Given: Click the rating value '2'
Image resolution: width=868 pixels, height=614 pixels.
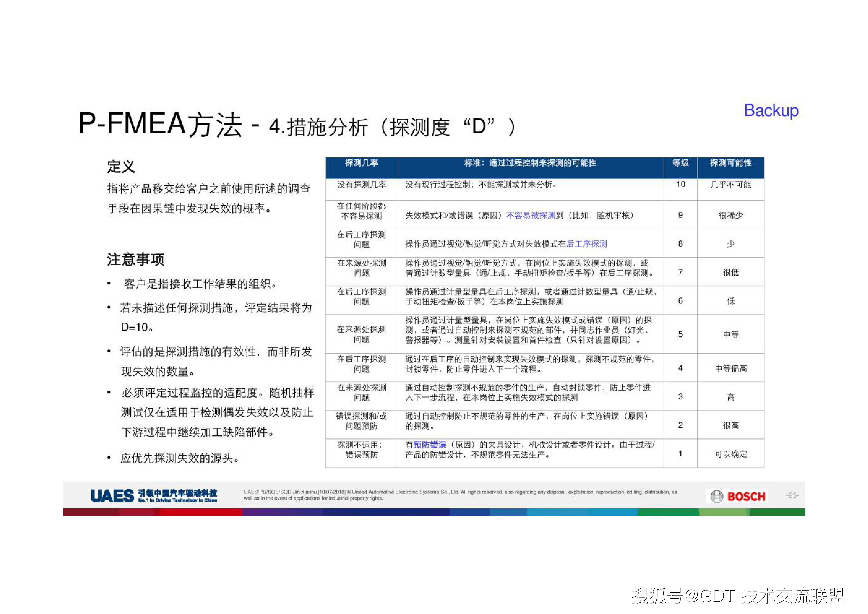Looking at the screenshot, I should tap(681, 425).
